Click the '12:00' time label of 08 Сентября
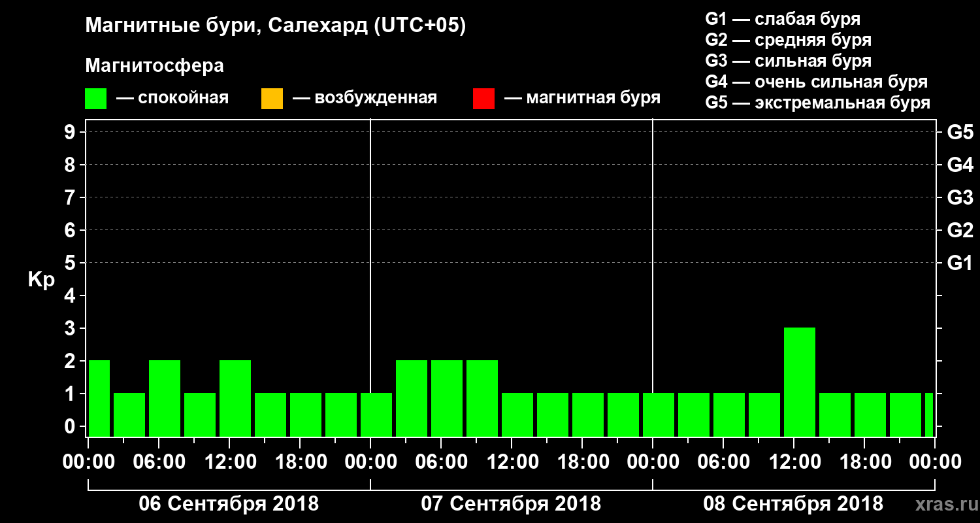 pyautogui.click(x=794, y=462)
